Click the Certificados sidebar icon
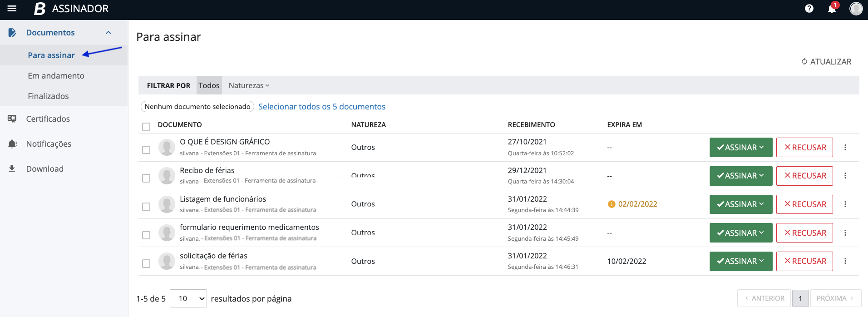 pos(12,119)
